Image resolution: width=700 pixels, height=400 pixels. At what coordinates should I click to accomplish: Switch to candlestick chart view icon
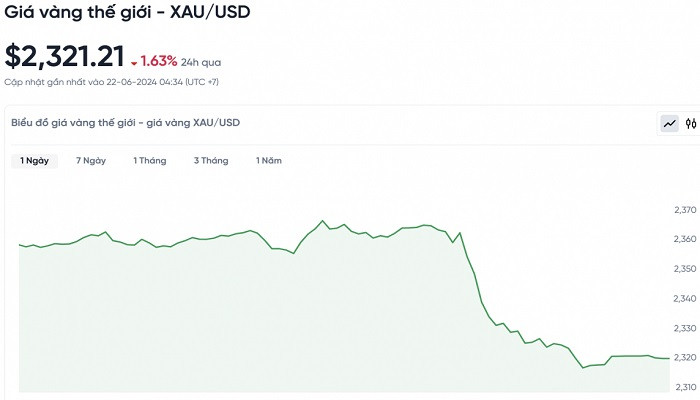pos(690,124)
